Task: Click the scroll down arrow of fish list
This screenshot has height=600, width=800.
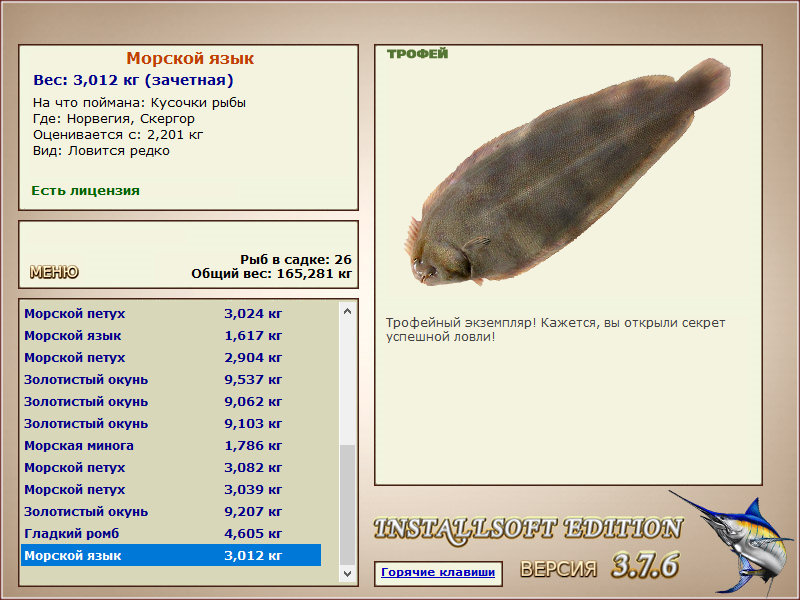Action: click(347, 573)
